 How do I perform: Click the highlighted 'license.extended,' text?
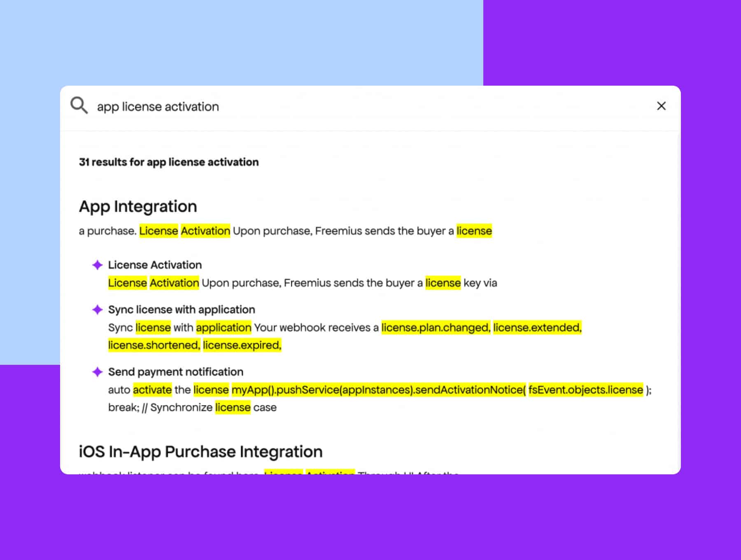[537, 328]
